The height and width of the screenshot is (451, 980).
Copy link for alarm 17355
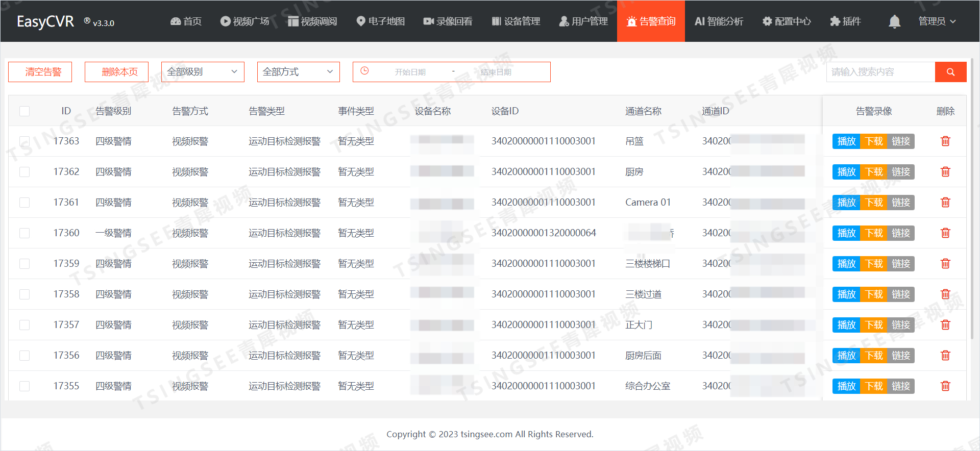901,386
